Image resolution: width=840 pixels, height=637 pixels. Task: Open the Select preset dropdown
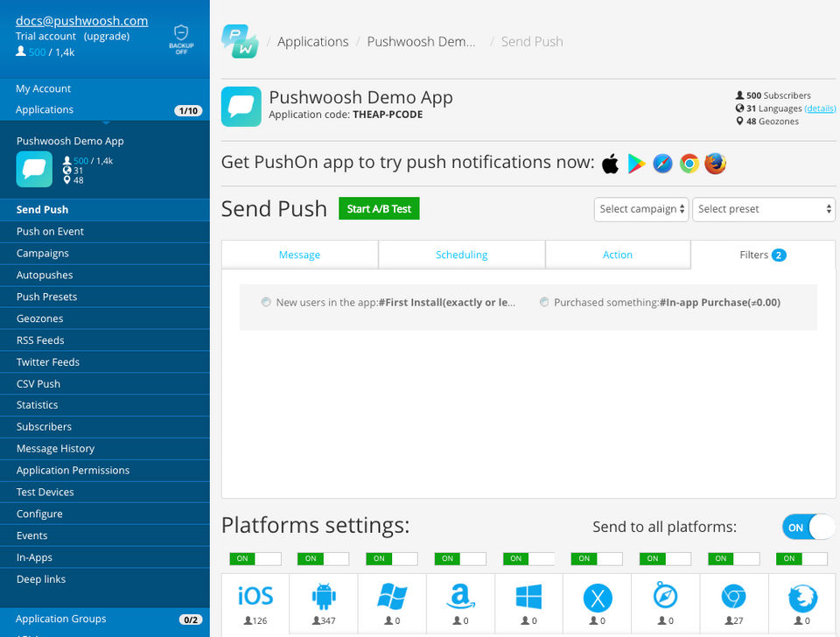(764, 209)
